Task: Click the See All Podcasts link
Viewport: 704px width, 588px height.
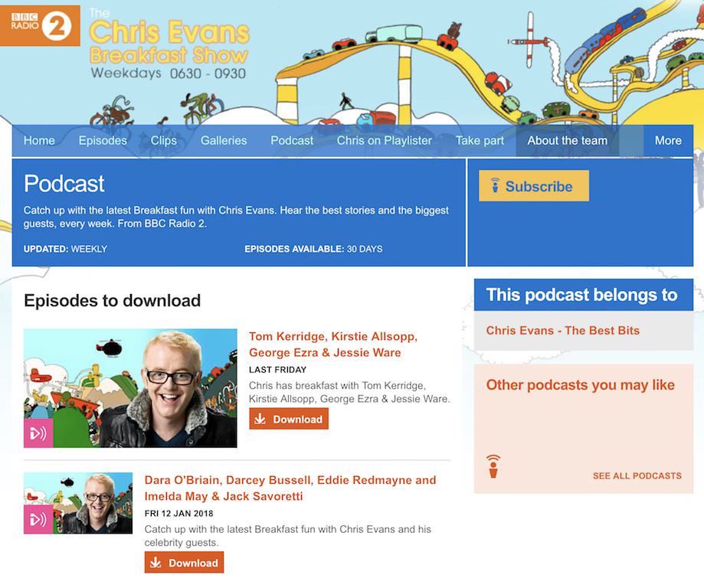Action: [x=637, y=475]
